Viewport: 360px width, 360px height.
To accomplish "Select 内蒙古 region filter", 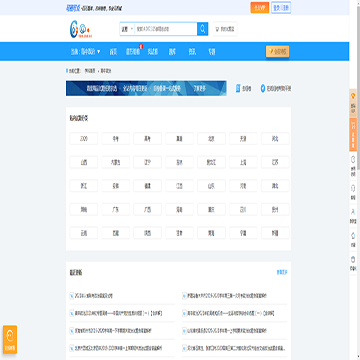I will (116, 162).
